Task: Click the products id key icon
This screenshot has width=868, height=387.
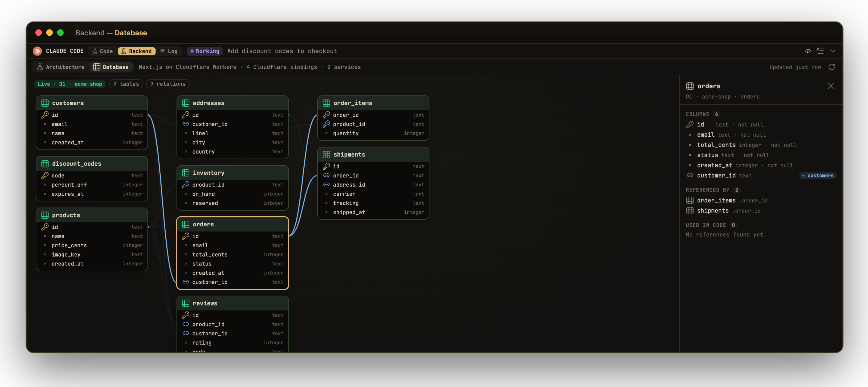Action: (x=45, y=227)
